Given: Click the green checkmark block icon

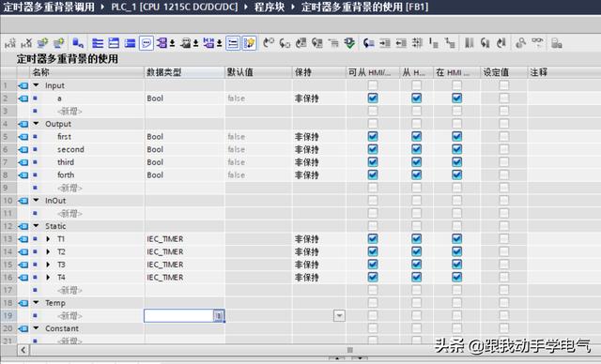Looking at the screenshot, I should [x=349, y=43].
